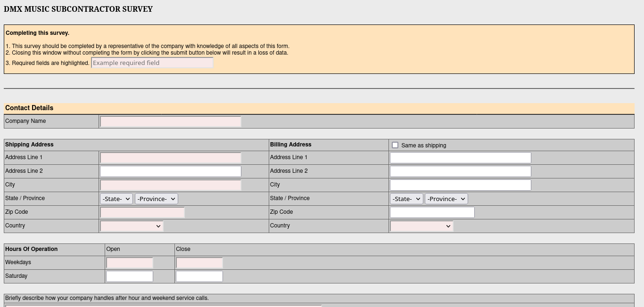Click the Saturday Open time field
This screenshot has width=644, height=307.
130,276
